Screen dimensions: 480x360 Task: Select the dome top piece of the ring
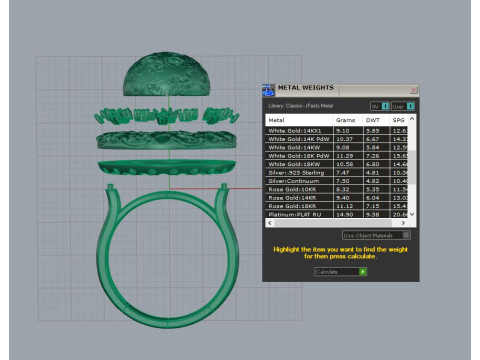pyautogui.click(x=167, y=75)
